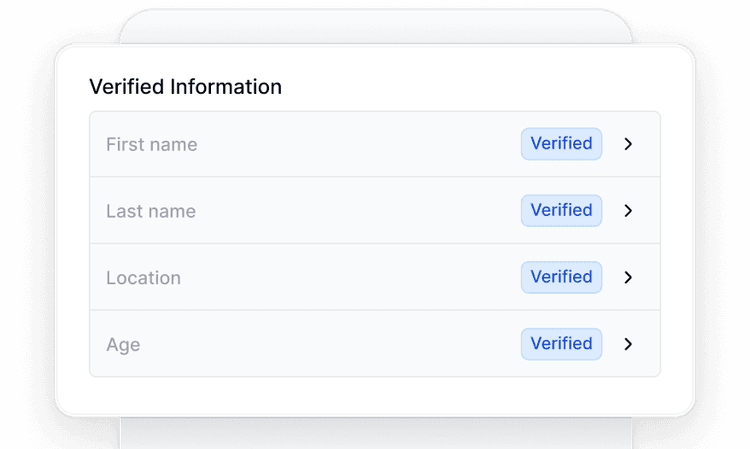This screenshot has height=449, width=750.
Task: Select the Age label text
Action: (x=123, y=345)
